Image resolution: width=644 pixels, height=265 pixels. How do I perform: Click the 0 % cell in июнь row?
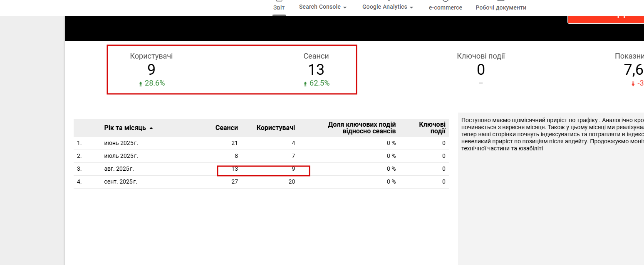[391, 143]
